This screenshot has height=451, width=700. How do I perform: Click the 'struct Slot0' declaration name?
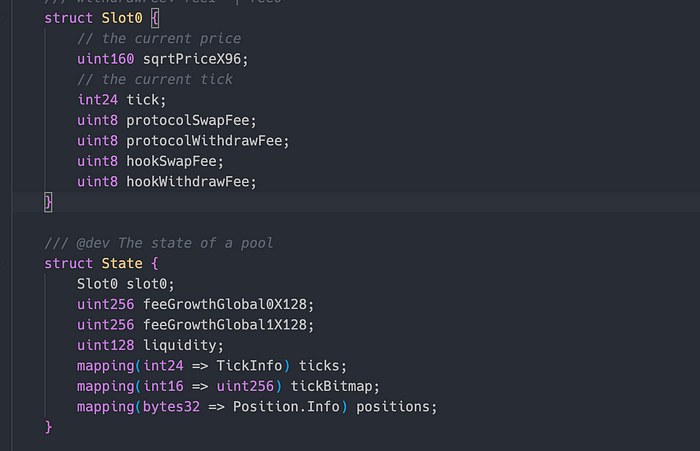[x=122, y=18]
